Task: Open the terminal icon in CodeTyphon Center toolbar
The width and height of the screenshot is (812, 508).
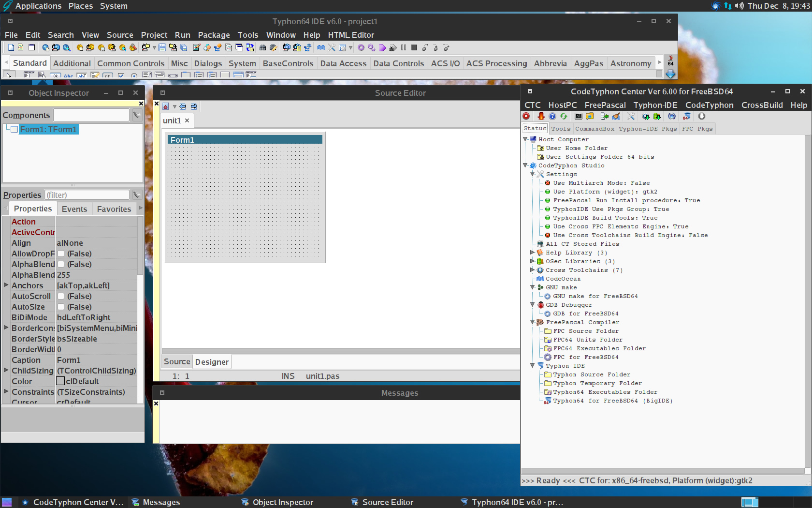Action: (x=578, y=116)
